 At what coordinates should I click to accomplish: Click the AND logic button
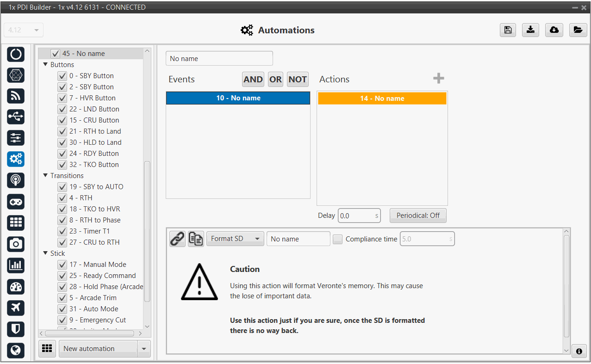pyautogui.click(x=253, y=79)
